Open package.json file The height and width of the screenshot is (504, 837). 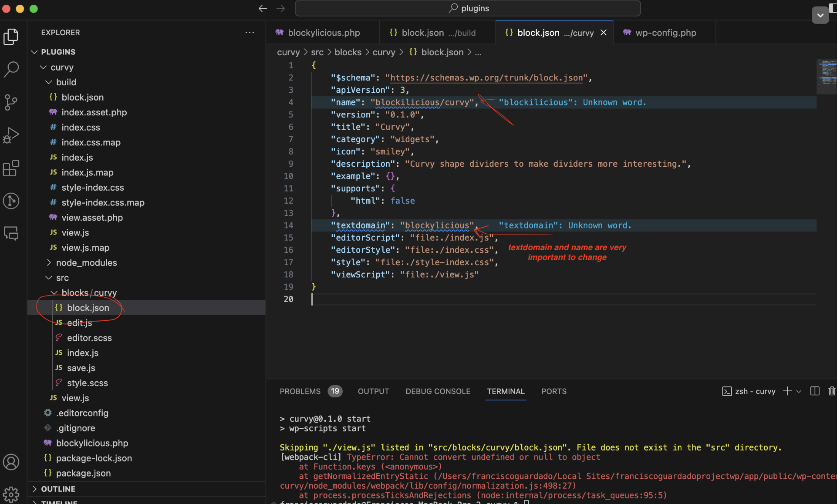tap(146, 473)
